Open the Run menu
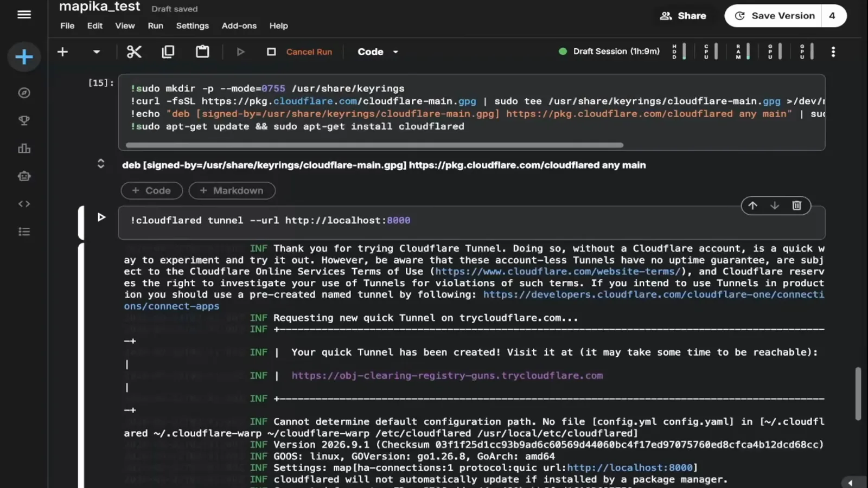This screenshot has width=868, height=488. click(x=156, y=25)
